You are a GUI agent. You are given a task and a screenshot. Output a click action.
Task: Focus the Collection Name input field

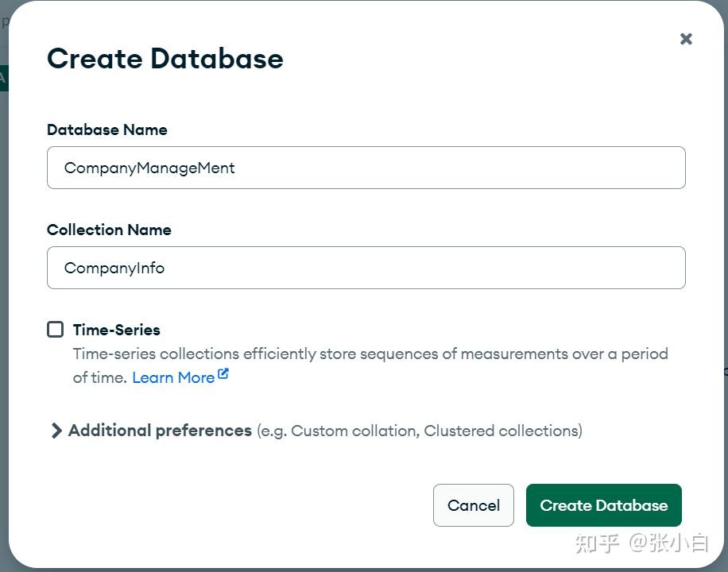pyautogui.click(x=366, y=268)
